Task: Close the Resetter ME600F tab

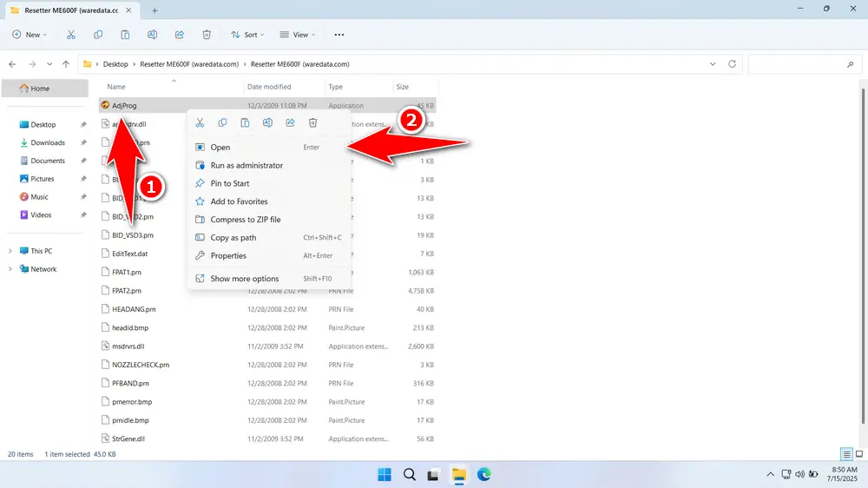Action: click(128, 10)
